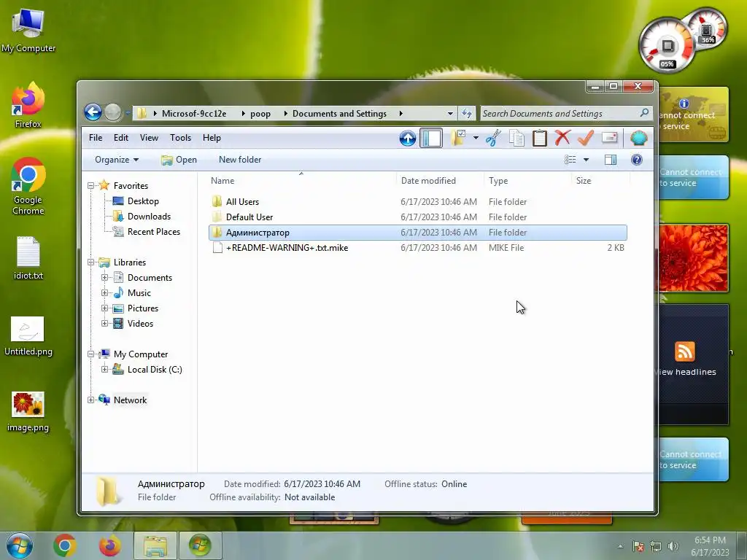Click the greyed Forward navigation arrow
Screen dimensions: 747x560
click(113, 113)
